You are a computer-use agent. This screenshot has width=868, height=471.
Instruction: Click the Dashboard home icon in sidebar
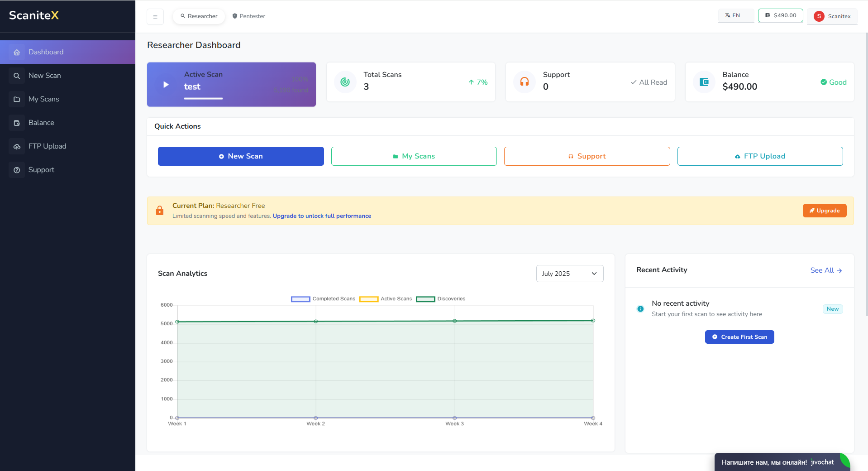pyautogui.click(x=17, y=53)
